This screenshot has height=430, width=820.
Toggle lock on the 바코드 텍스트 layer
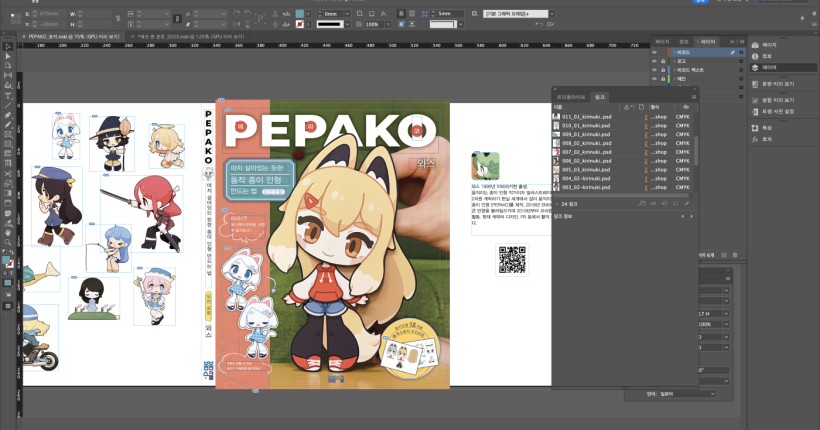tap(664, 71)
